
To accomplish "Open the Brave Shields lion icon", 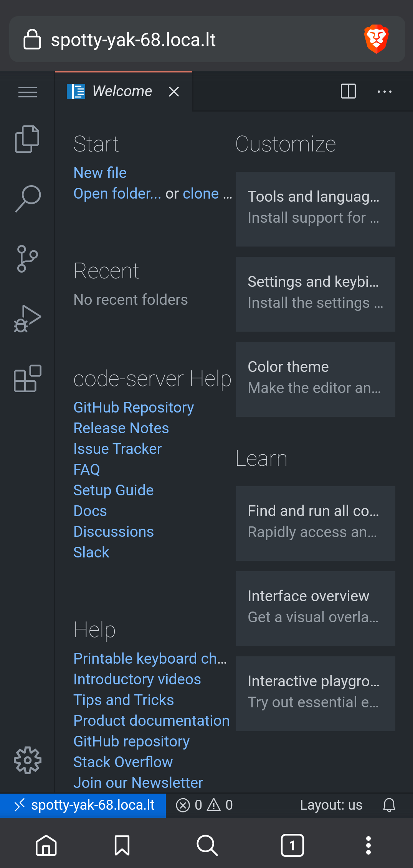I will 377,39.
